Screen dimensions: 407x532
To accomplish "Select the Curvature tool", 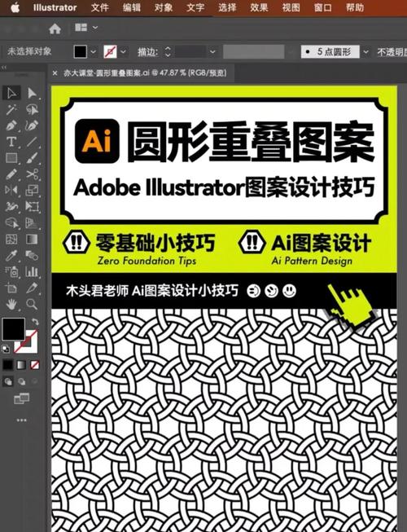I will [x=32, y=125].
